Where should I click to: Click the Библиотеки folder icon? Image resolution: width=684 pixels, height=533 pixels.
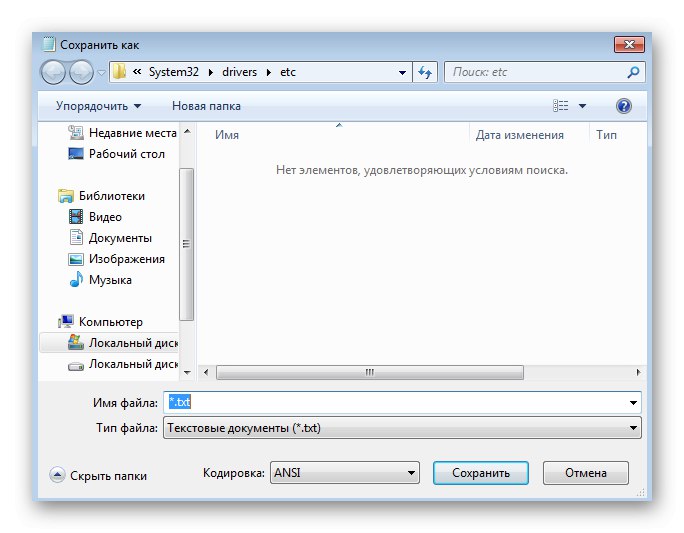(66, 196)
